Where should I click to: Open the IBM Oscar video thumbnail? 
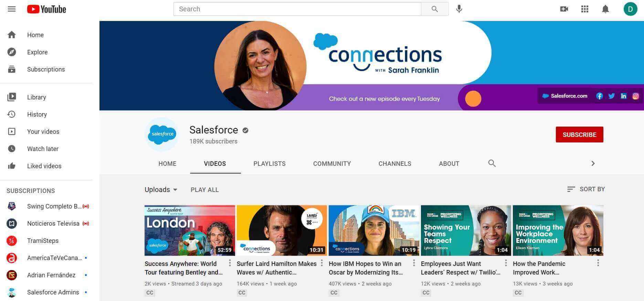(x=374, y=230)
